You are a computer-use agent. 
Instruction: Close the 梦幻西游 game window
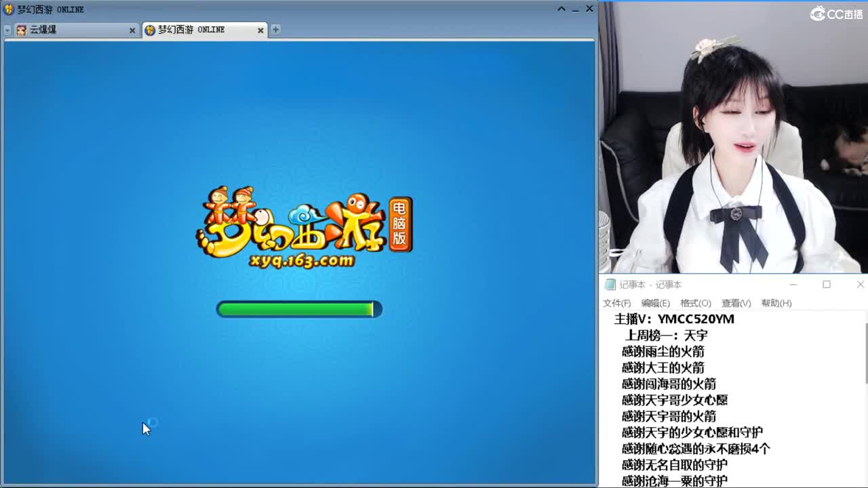point(589,9)
